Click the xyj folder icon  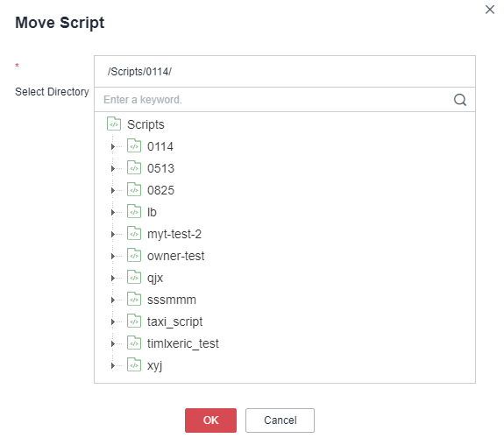[134, 364]
